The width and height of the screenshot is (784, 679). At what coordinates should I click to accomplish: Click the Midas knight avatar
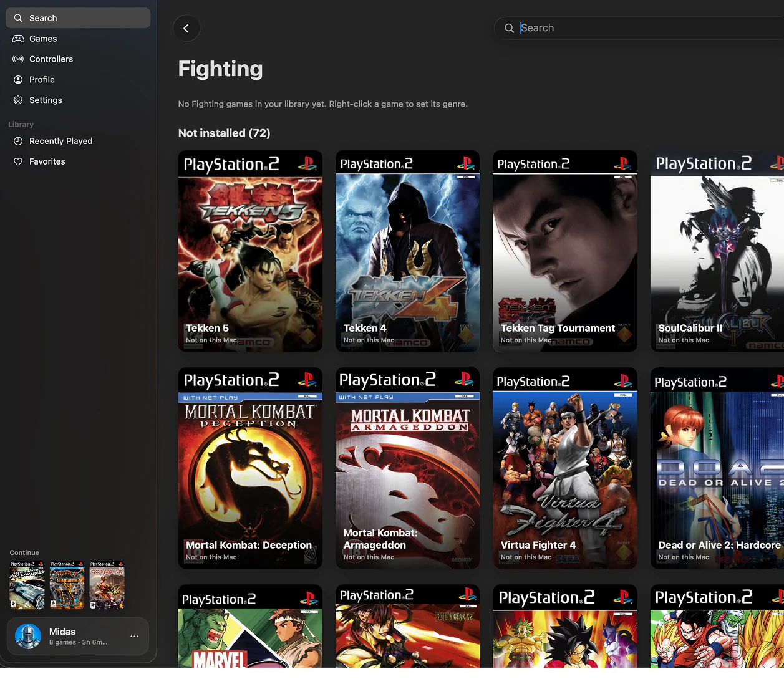[28, 636]
